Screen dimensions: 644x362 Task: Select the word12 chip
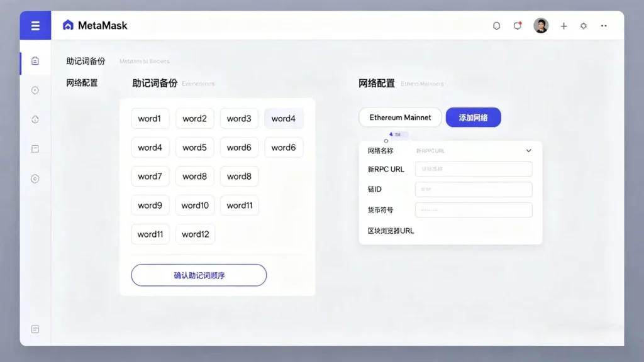tap(196, 234)
